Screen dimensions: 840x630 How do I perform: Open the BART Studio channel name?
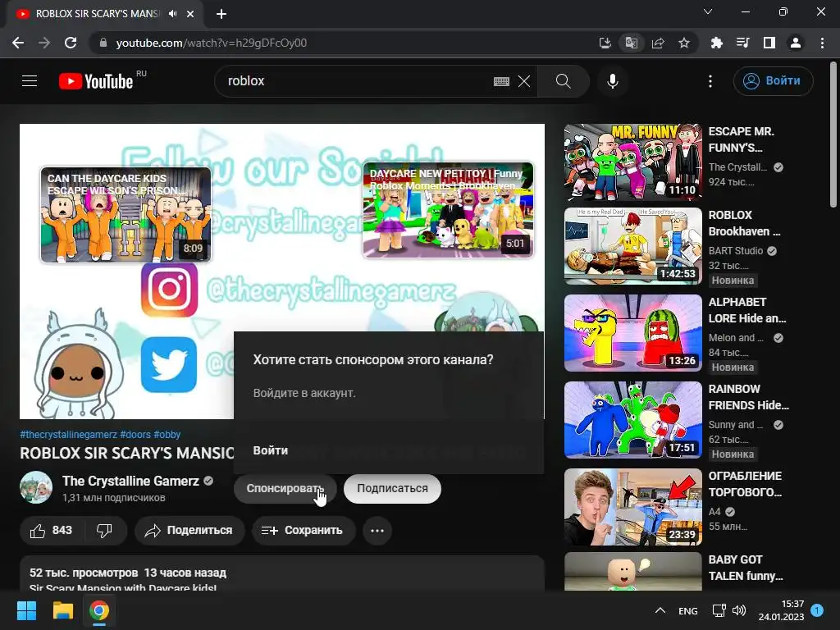[736, 251]
